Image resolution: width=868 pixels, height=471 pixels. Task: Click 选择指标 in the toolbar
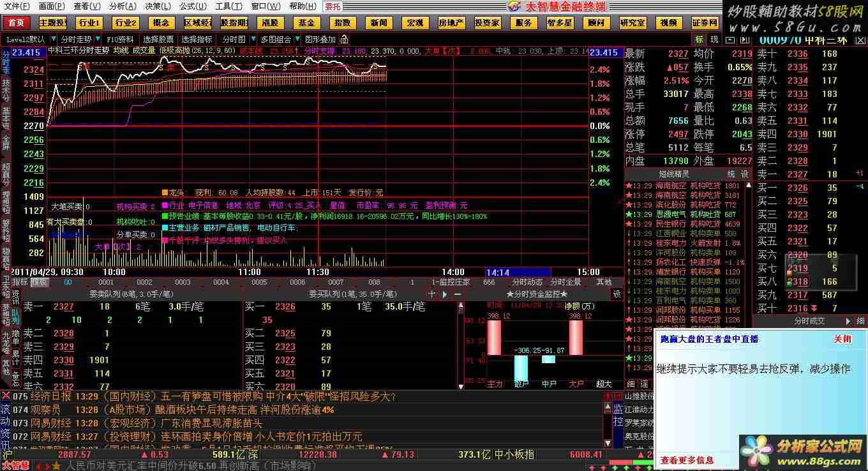197,40
